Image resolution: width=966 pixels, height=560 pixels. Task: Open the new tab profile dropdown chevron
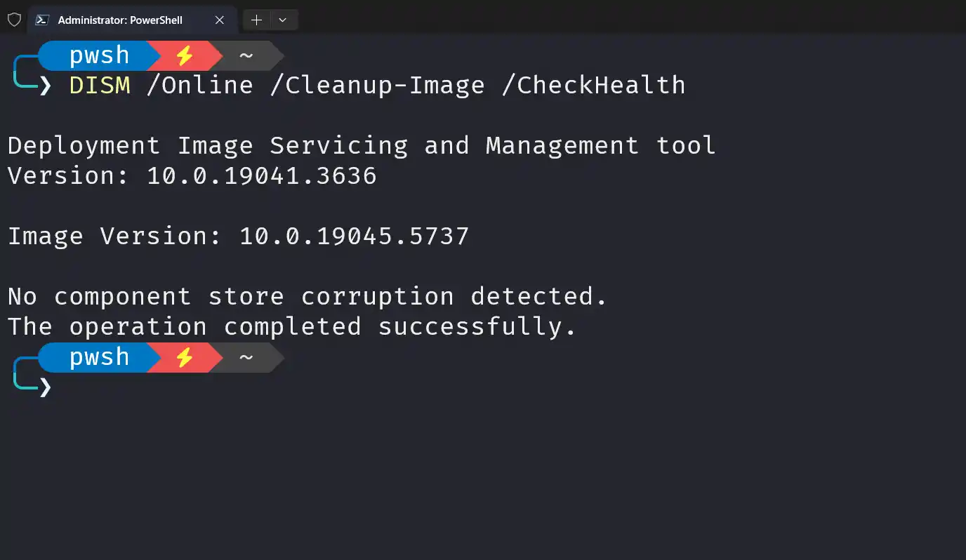tap(283, 20)
